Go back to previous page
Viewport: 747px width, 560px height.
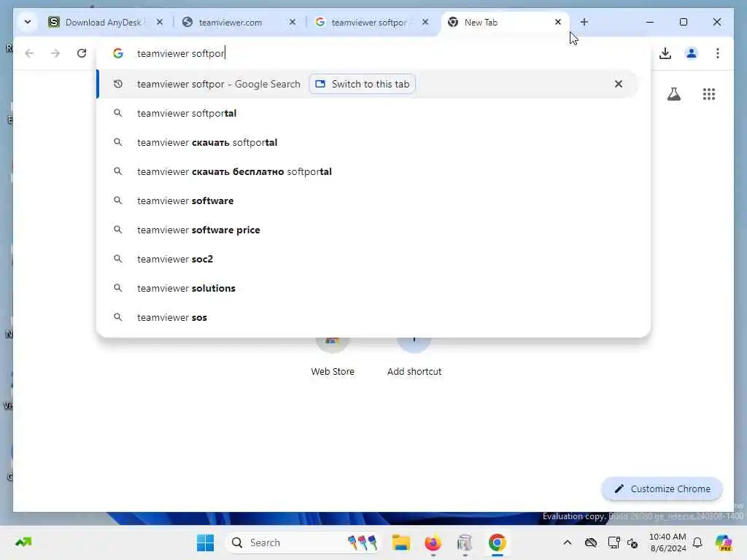coord(29,53)
